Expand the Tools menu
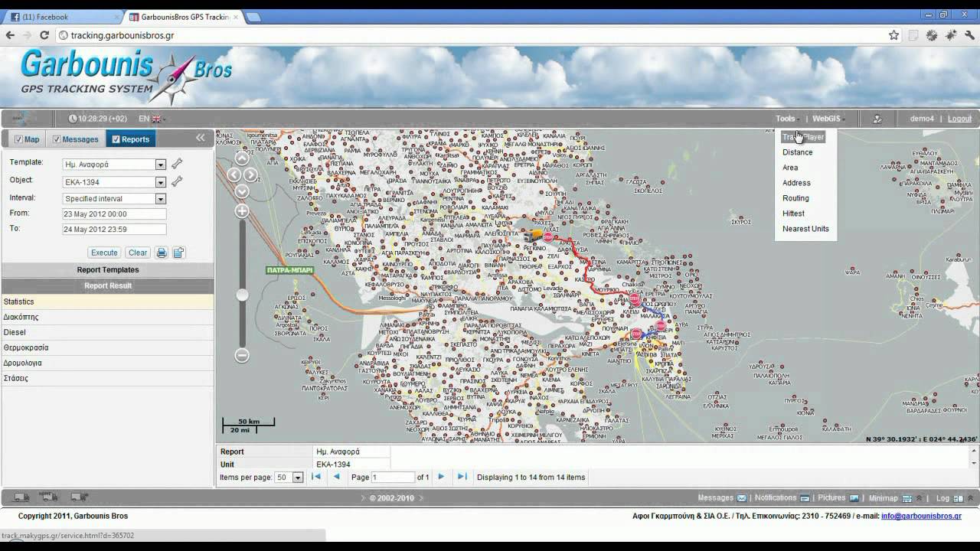 (787, 119)
